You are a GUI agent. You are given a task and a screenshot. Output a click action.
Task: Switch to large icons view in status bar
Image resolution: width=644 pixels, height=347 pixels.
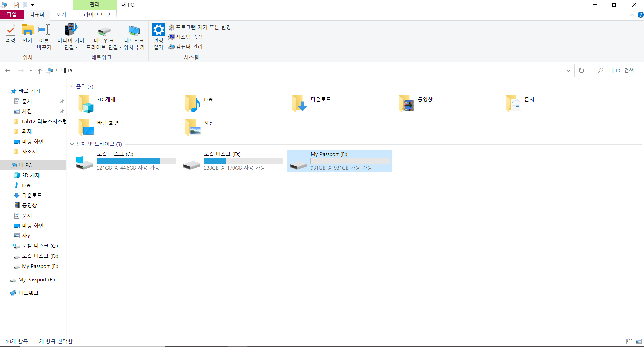tap(639, 341)
